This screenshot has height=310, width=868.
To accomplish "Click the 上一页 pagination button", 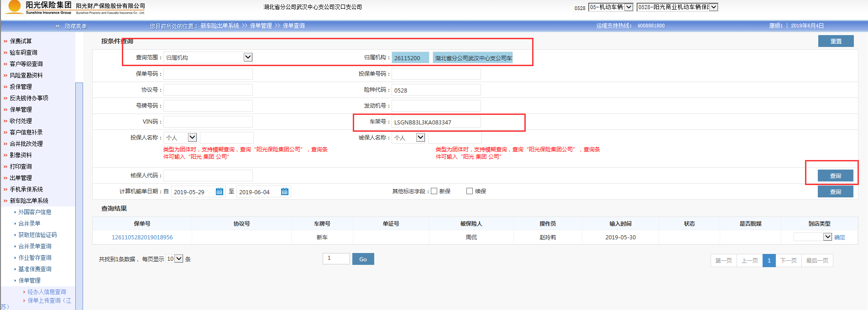I will pyautogui.click(x=749, y=260).
